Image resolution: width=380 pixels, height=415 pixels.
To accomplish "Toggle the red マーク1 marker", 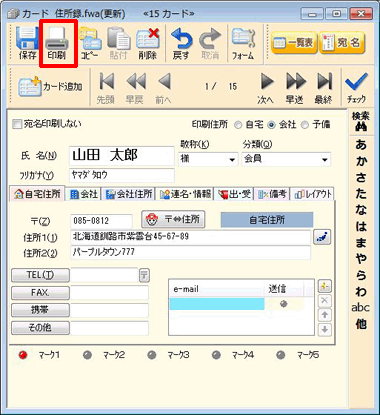I will tap(23, 355).
